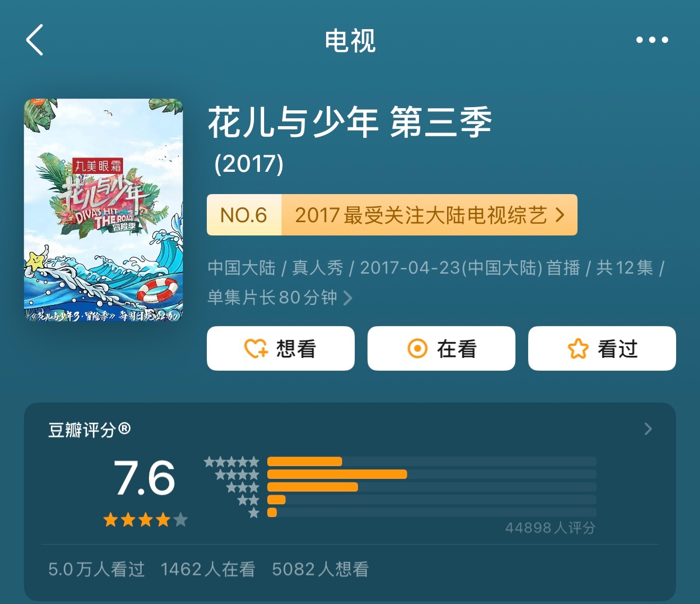
Task: Tap the four-star rating distribution bar
Action: pos(432,474)
